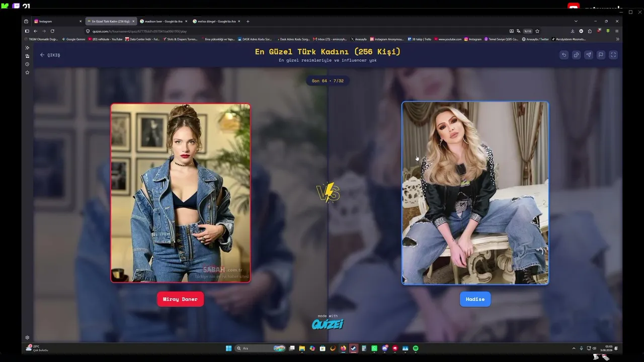Reload the current page
The width and height of the screenshot is (644, 362).
(52, 31)
